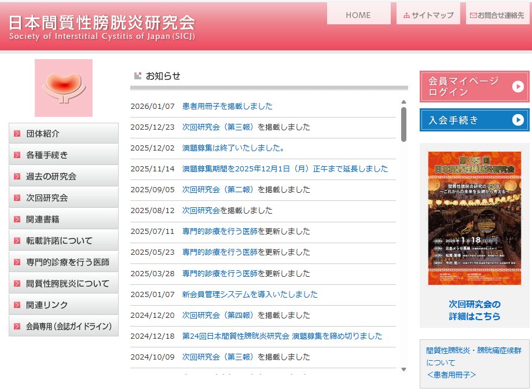532x392 pixels.
Task: Click the red arrow icon next to 転載許諾について
Action: click(17, 241)
